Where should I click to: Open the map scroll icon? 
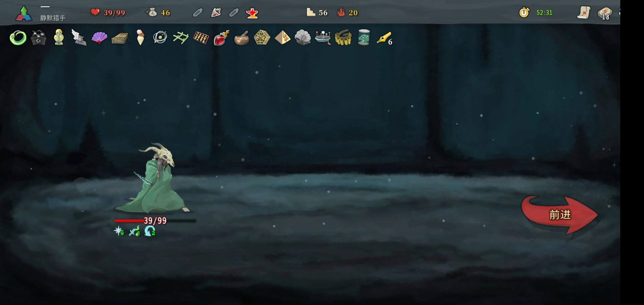[x=584, y=12]
